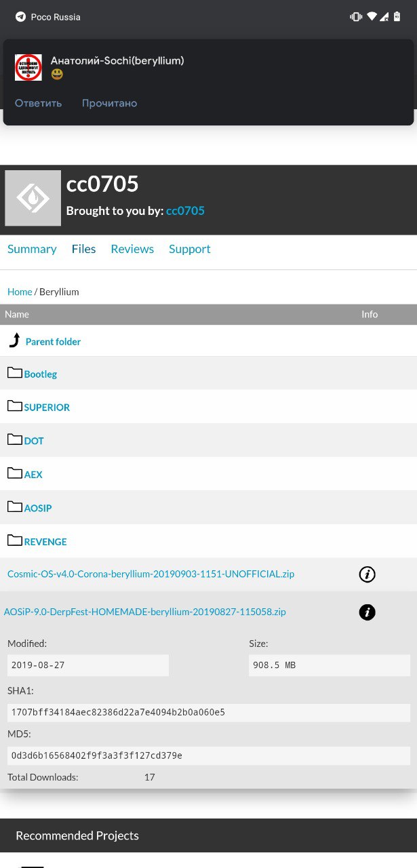Open cc0705 author link after 'Brought to you by'
The height and width of the screenshot is (868, 417).
click(x=185, y=211)
